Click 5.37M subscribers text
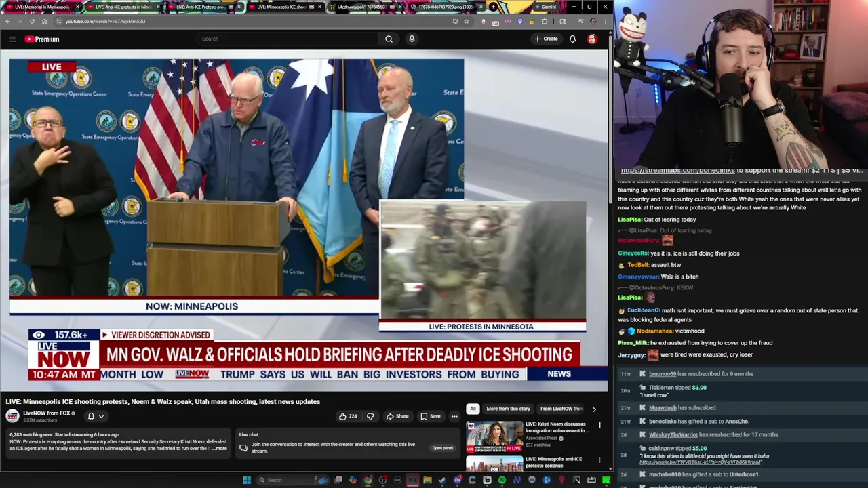Image resolution: width=868 pixels, height=488 pixels. point(41,420)
